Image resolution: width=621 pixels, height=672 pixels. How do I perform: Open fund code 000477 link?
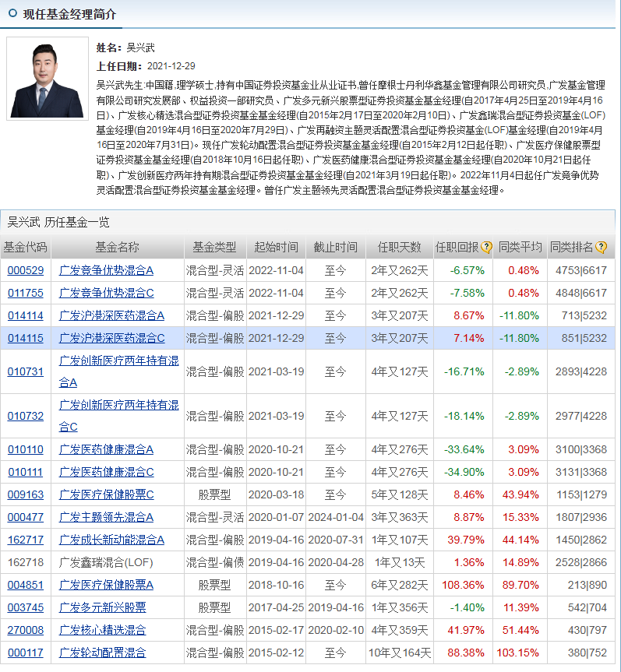tap(26, 517)
